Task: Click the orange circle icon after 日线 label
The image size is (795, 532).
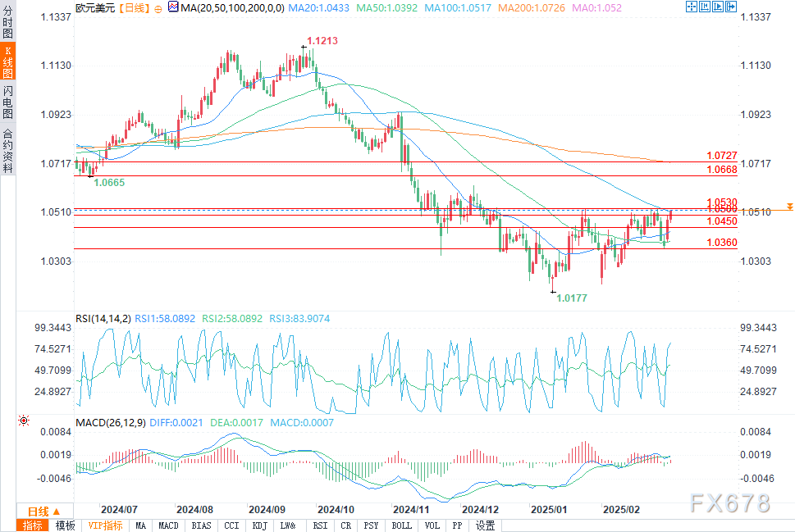Action: coord(158,9)
